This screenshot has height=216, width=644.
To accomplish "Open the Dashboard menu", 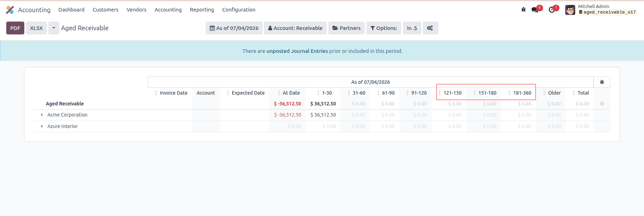I will [x=71, y=10].
